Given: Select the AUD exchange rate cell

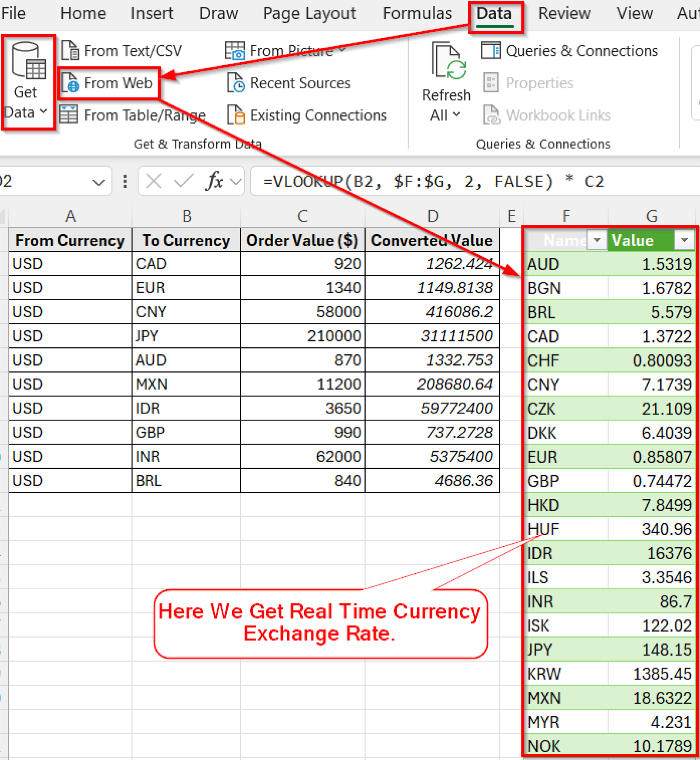Looking at the screenshot, I should tap(651, 264).
